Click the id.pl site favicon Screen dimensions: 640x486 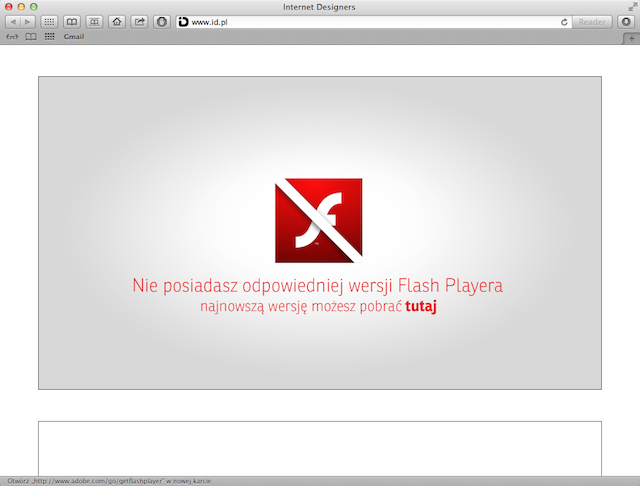(x=184, y=22)
